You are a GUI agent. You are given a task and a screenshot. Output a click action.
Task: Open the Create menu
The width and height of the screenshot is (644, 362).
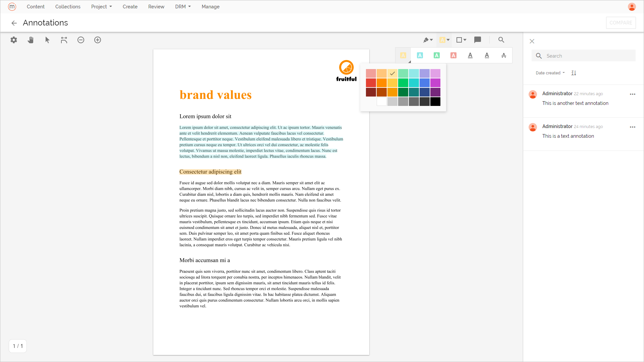coord(130,7)
